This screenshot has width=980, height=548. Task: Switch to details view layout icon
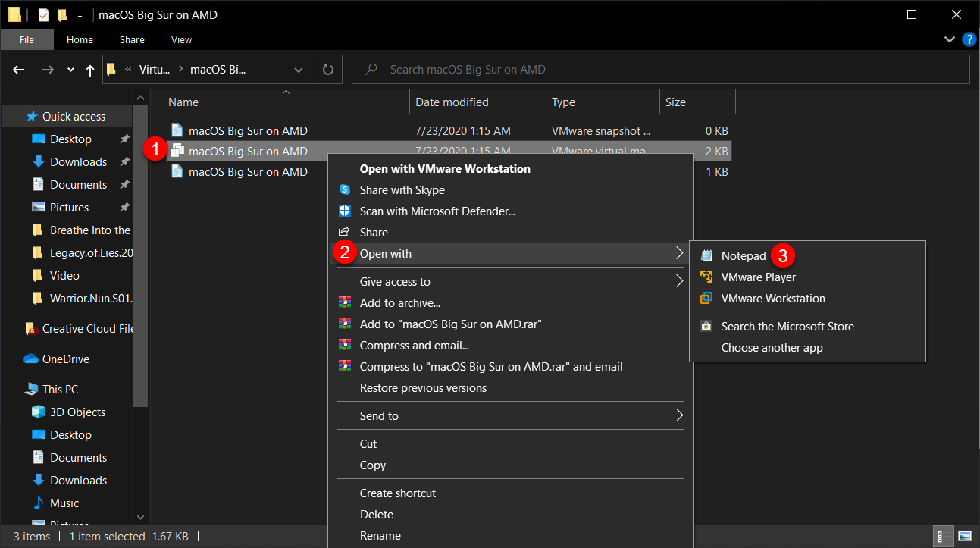coord(943,537)
